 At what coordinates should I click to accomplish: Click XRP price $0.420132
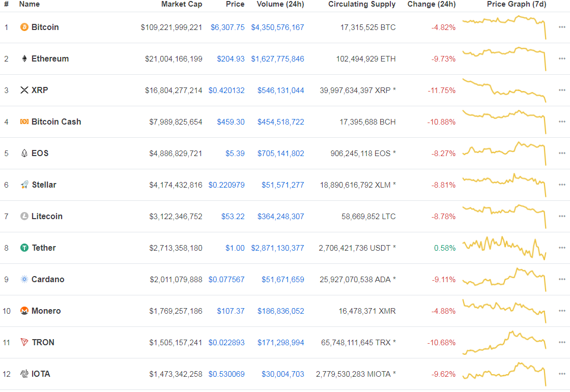226,91
